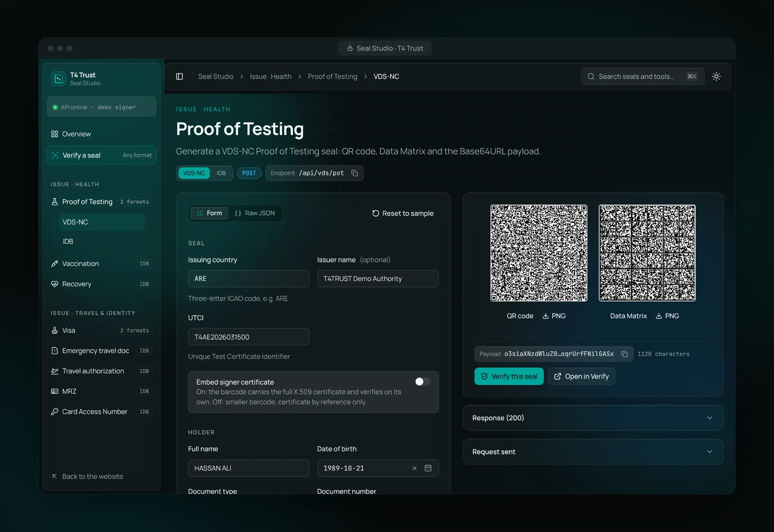Click the POST method badge

click(x=249, y=173)
